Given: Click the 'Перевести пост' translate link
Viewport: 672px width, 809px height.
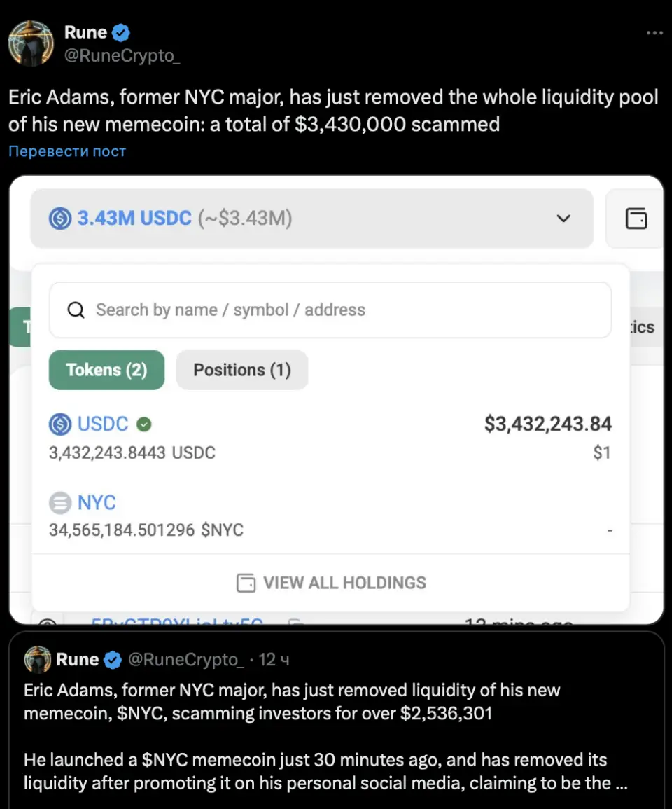Looking at the screenshot, I should 67,151.
